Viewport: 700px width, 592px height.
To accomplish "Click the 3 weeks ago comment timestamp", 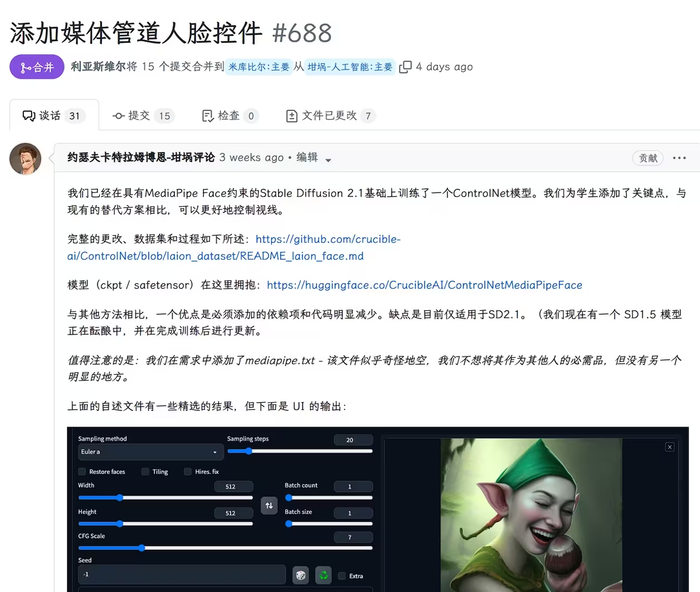I will coord(251,158).
